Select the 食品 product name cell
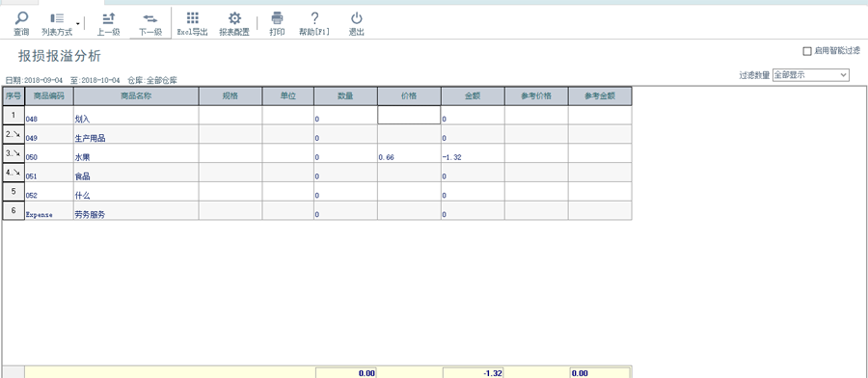Screen dimensions: 868x378 (x=136, y=172)
